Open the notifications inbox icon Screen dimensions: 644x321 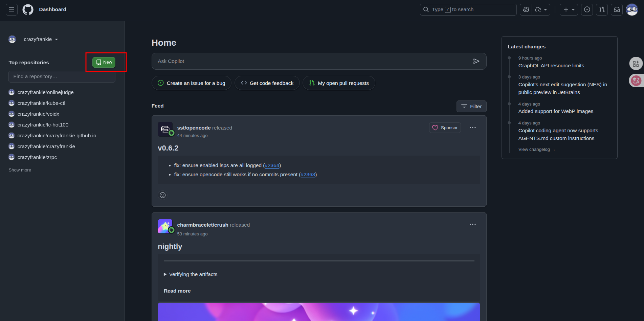617,9
